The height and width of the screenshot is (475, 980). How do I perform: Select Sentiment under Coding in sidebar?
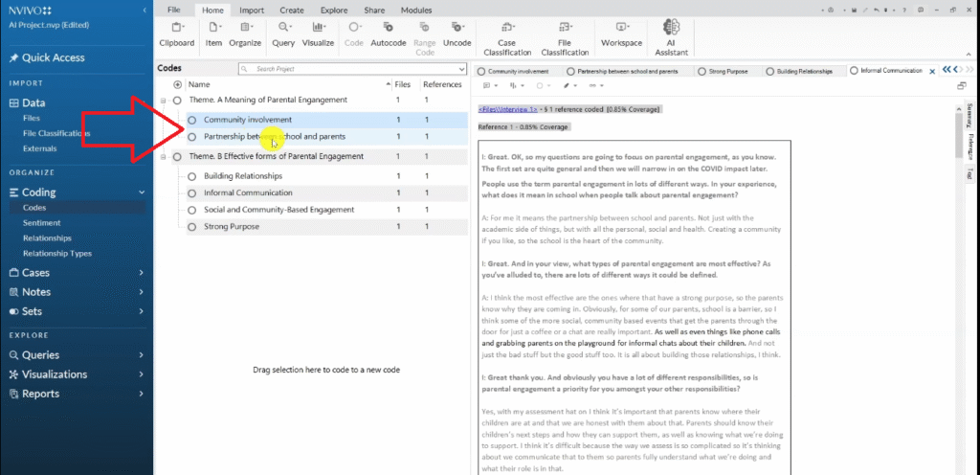[x=41, y=222]
